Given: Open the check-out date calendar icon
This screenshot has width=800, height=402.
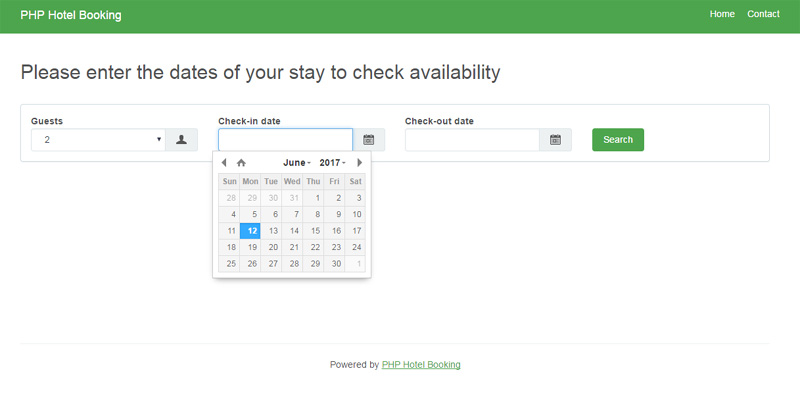Looking at the screenshot, I should (555, 140).
